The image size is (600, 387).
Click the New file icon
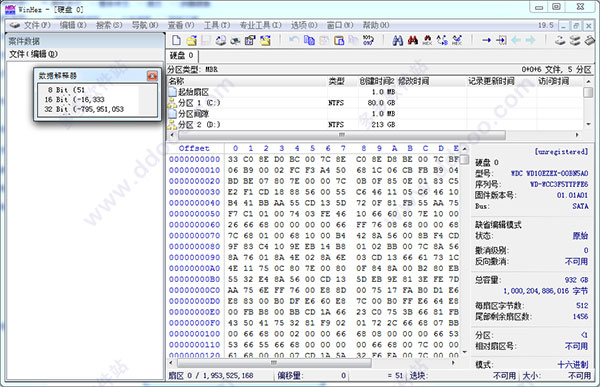176,40
